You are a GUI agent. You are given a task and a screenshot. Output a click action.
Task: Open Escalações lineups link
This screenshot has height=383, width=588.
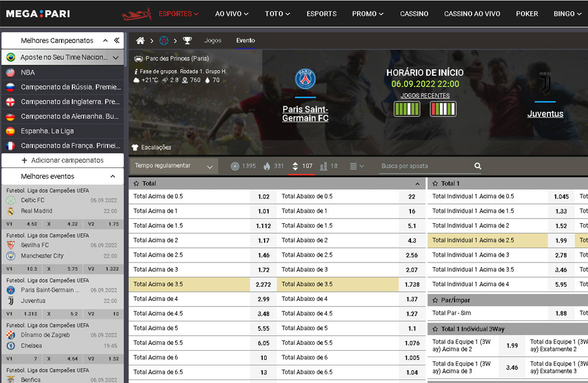(156, 147)
